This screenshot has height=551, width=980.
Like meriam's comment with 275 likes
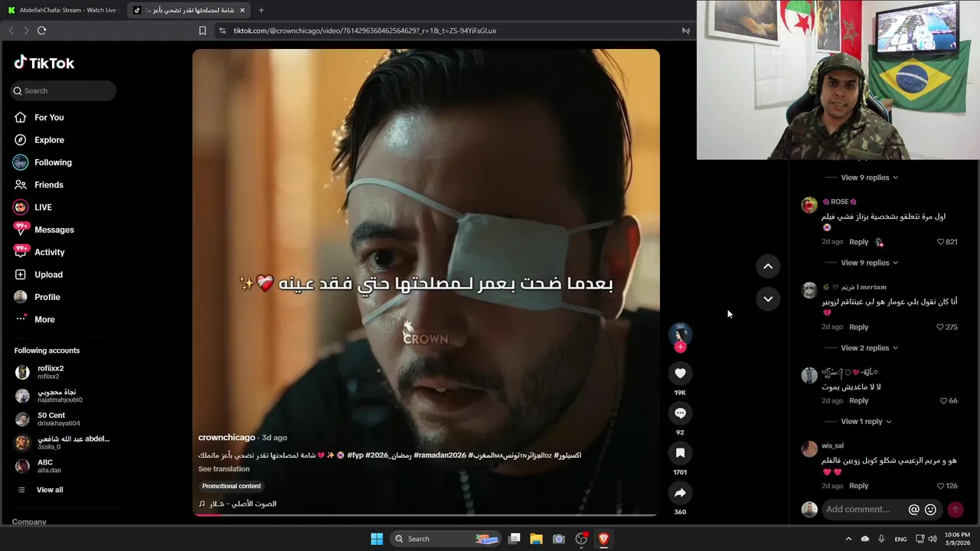click(941, 327)
